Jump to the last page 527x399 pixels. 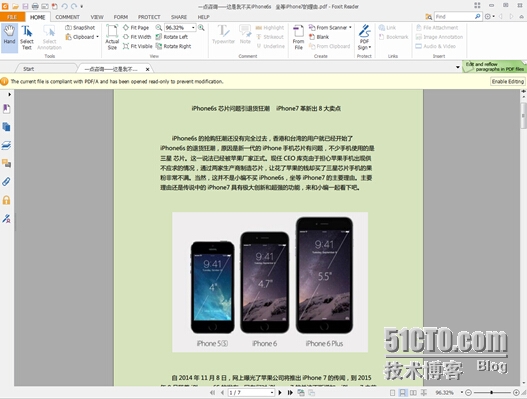click(x=290, y=393)
